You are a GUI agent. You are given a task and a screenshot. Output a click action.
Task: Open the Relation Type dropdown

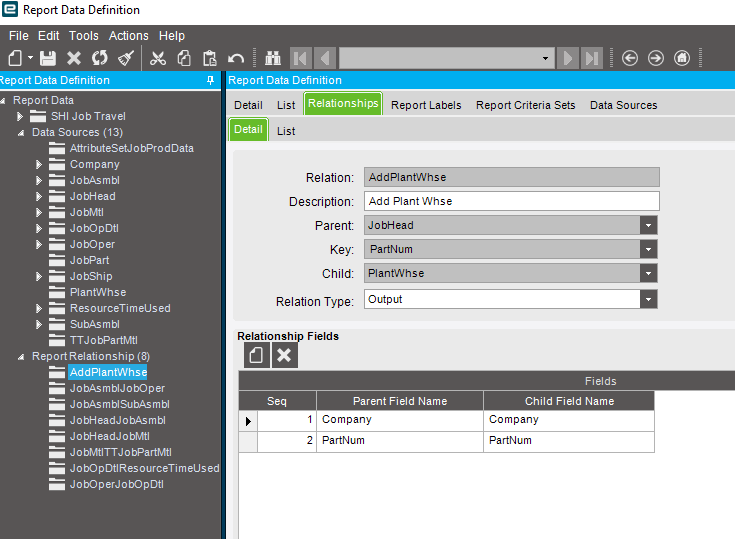649,299
